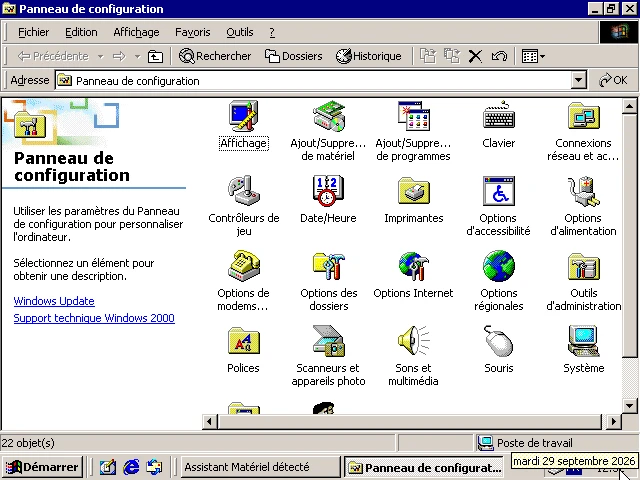Screen dimensions: 640x480
Task: Open the Système computer icon
Action: tap(583, 341)
